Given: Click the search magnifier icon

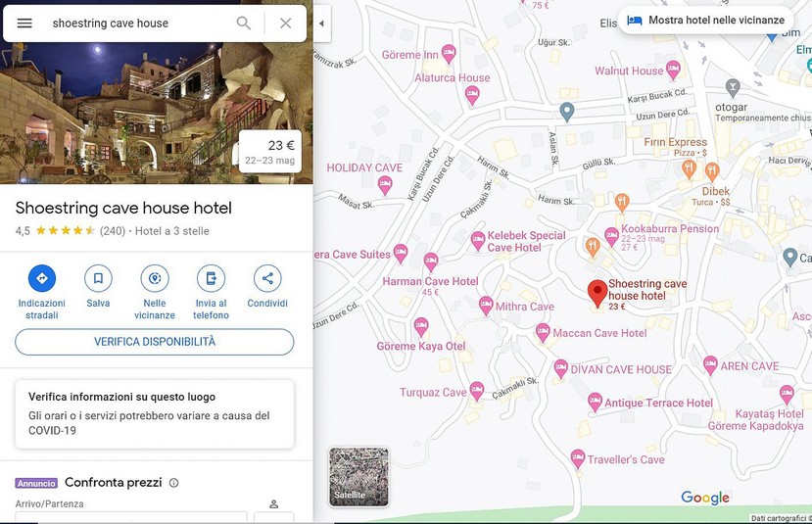Looking at the screenshot, I should pos(243,24).
